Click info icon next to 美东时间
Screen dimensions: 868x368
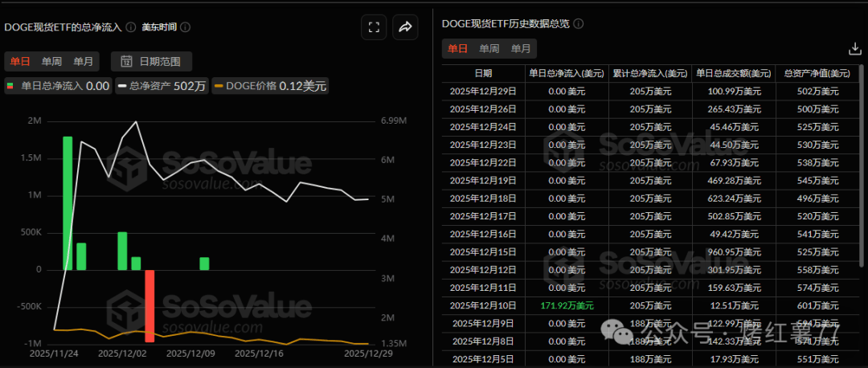[x=186, y=27]
